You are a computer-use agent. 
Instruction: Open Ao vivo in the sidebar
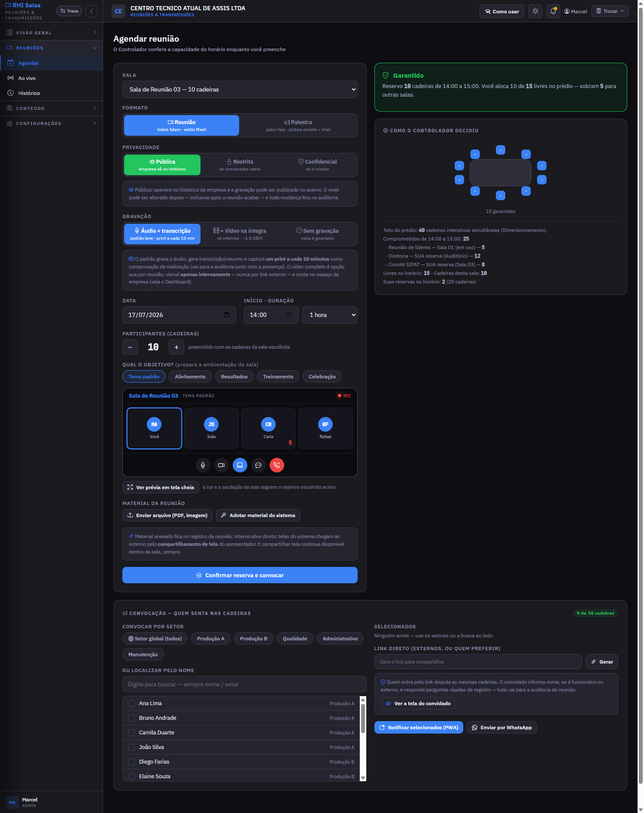tap(51, 78)
